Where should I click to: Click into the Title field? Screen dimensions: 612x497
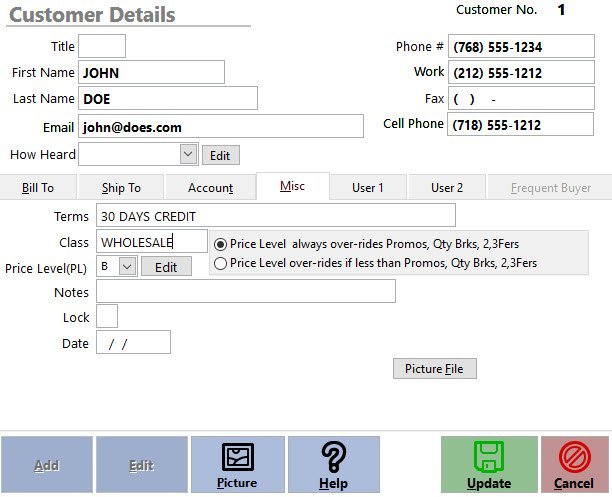coord(102,46)
